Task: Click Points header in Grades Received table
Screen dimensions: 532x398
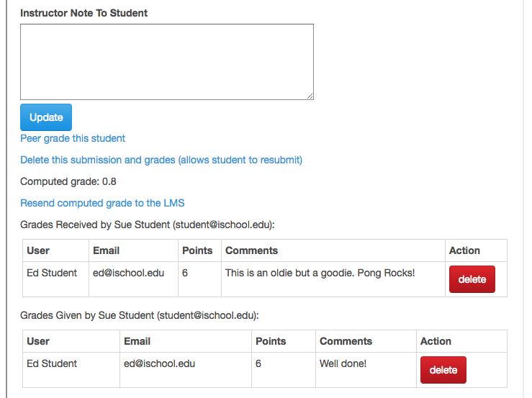Action: [x=197, y=250]
